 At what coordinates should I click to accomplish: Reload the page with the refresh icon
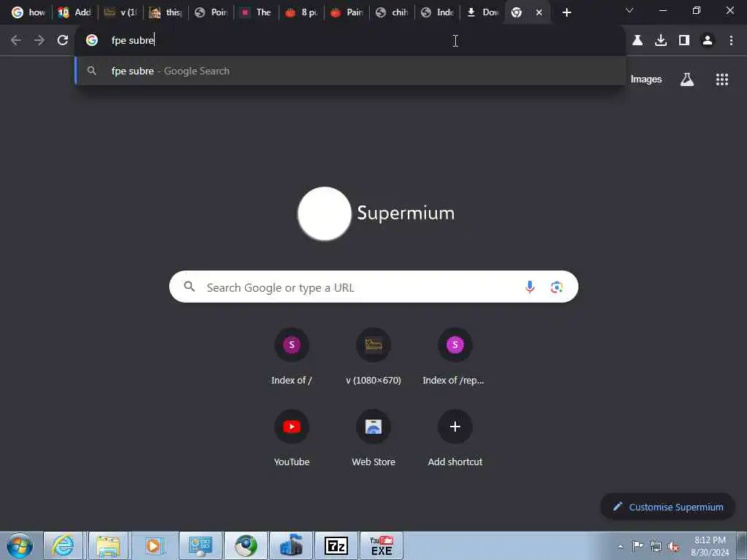pyautogui.click(x=63, y=41)
